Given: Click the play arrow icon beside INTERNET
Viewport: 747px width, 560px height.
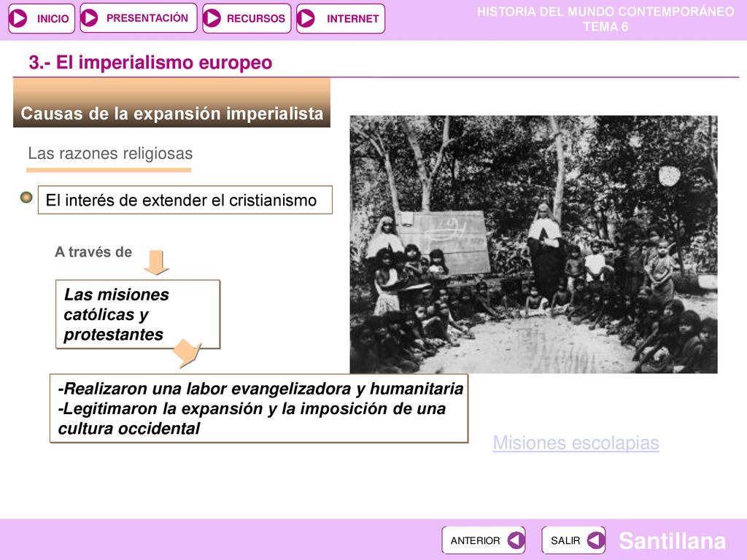Looking at the screenshot, I should pos(306,18).
